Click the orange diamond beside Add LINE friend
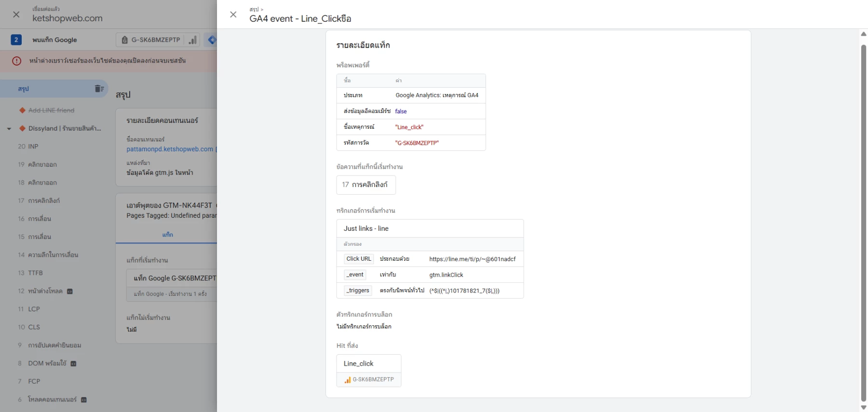This screenshot has height=412, width=868. 22,110
